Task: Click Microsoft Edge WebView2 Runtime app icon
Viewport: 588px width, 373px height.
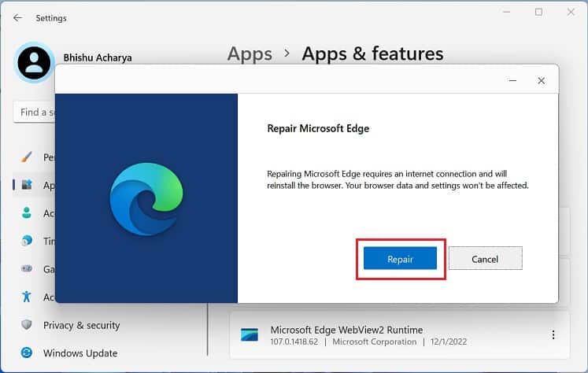Action: 250,334
